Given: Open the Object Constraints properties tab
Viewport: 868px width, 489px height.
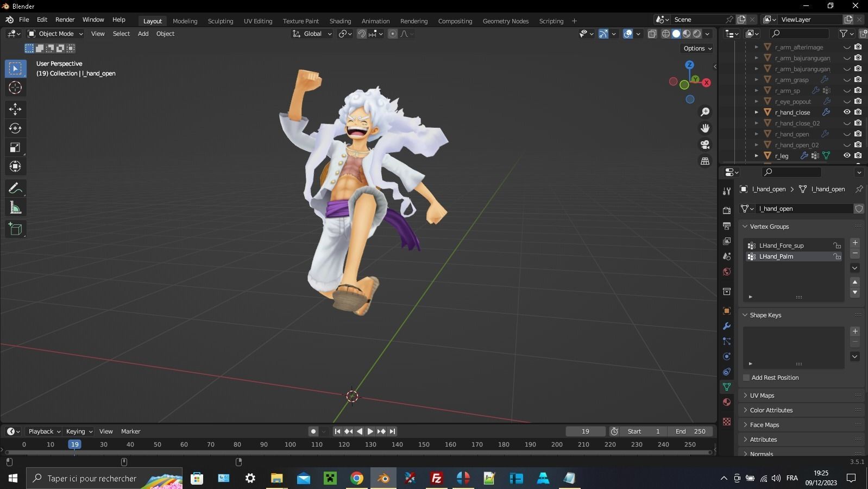Looking at the screenshot, I should coord(727,372).
